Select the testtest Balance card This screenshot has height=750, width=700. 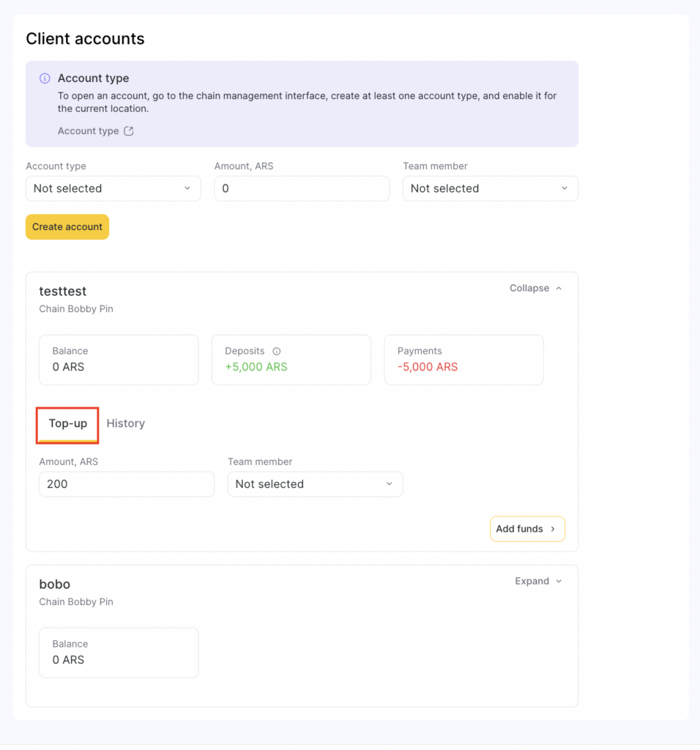click(119, 360)
